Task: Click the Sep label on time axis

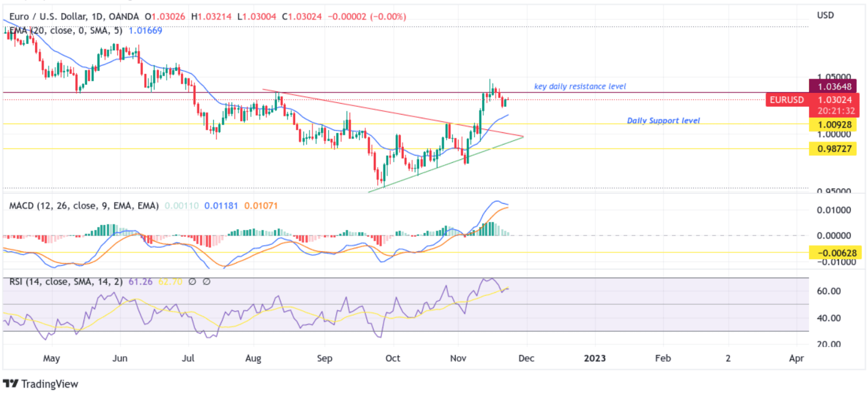Action: (x=325, y=358)
